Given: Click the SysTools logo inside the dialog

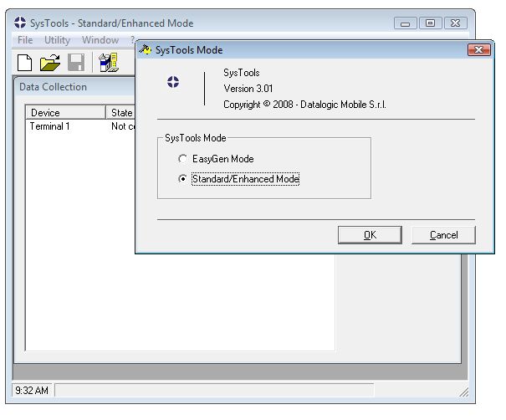Looking at the screenshot, I should (173, 82).
